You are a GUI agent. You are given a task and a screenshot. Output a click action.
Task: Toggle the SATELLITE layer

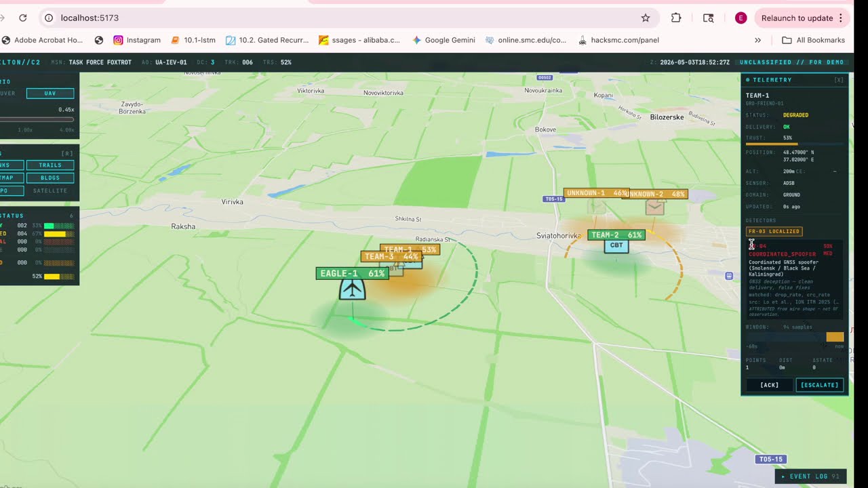tap(50, 190)
